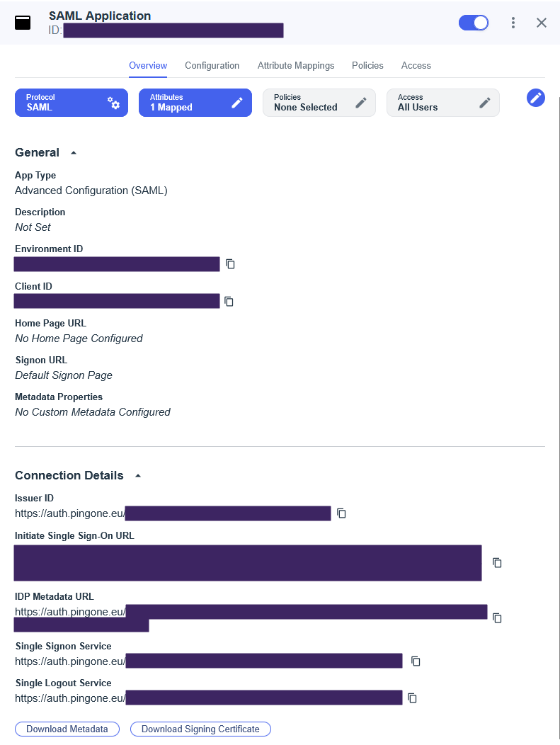The height and width of the screenshot is (745, 560).
Task: Go to the Access tab
Action: point(416,66)
